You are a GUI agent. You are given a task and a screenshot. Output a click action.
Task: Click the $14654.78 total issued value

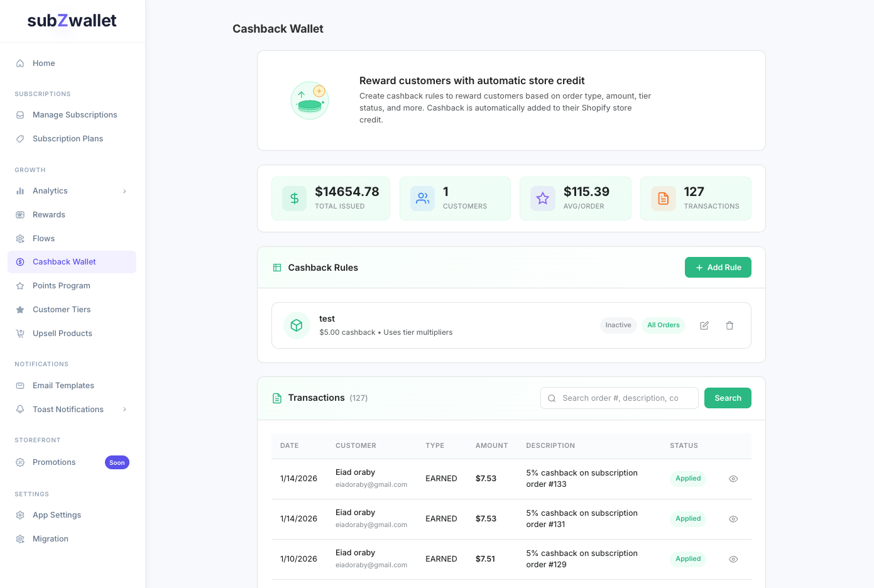pyautogui.click(x=347, y=192)
